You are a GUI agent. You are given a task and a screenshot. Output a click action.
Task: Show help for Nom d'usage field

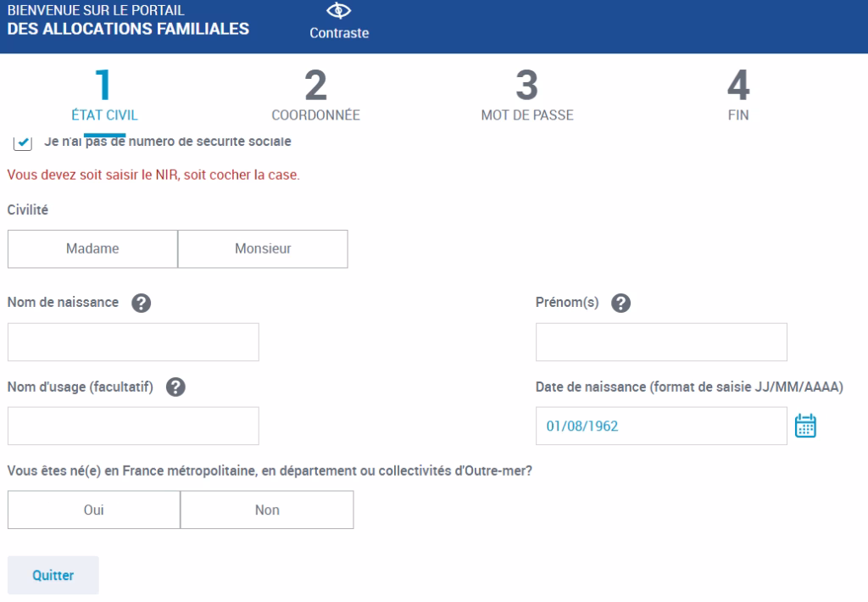tap(175, 387)
